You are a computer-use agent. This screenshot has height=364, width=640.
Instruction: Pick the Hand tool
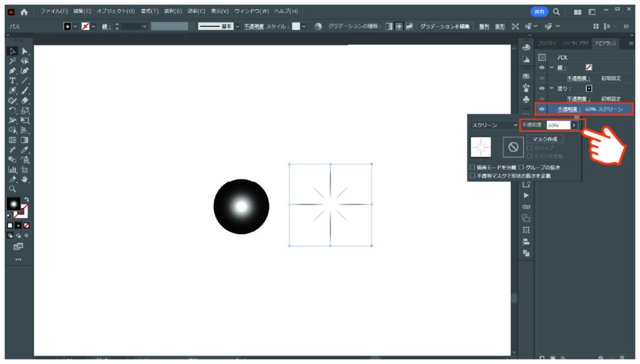click(25, 179)
